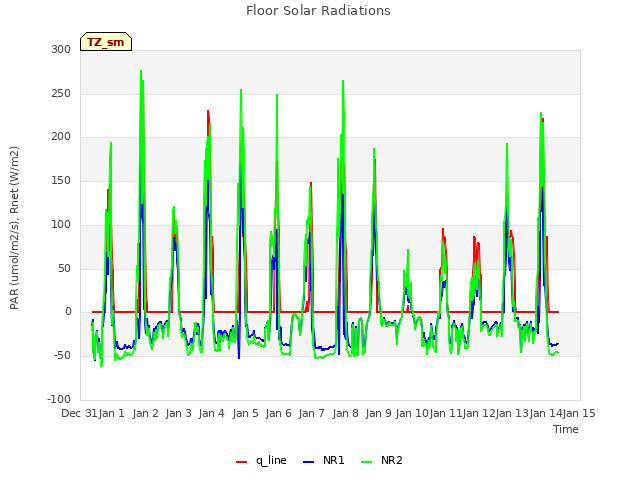Screen dimensions: 640x480
Task: Click the Time x-axis label
Action: 566,429
